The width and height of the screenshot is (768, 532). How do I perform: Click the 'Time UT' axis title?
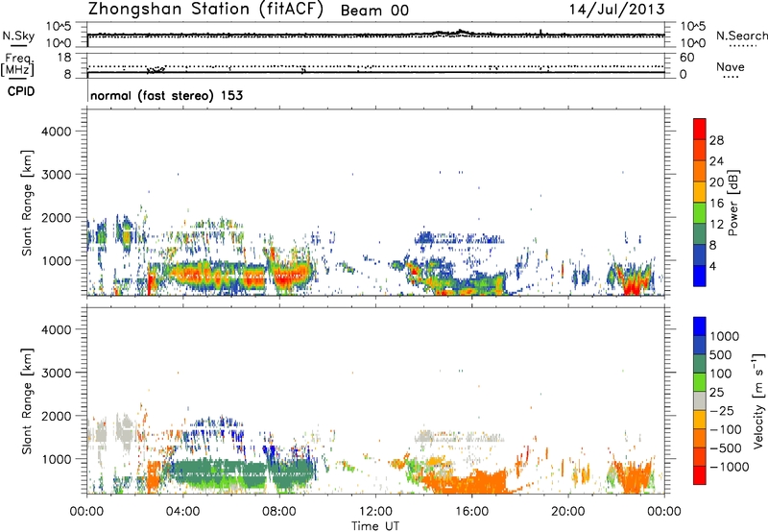tap(375, 526)
